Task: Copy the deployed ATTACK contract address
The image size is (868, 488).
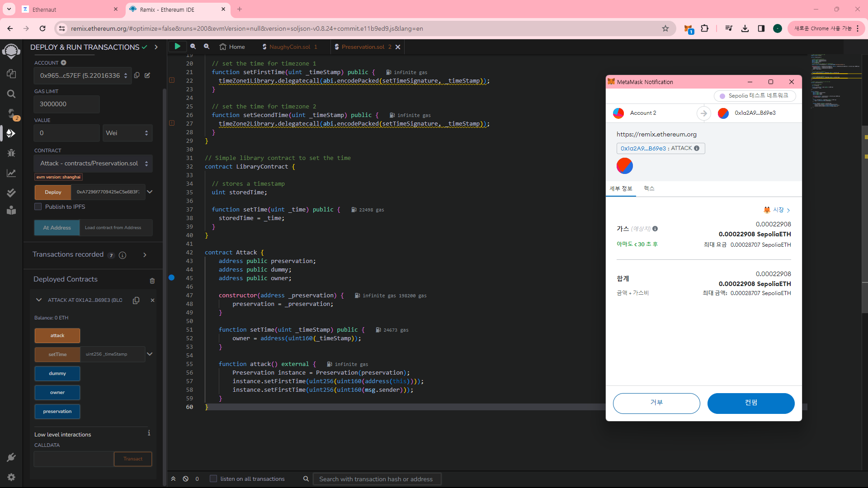Action: [136, 300]
